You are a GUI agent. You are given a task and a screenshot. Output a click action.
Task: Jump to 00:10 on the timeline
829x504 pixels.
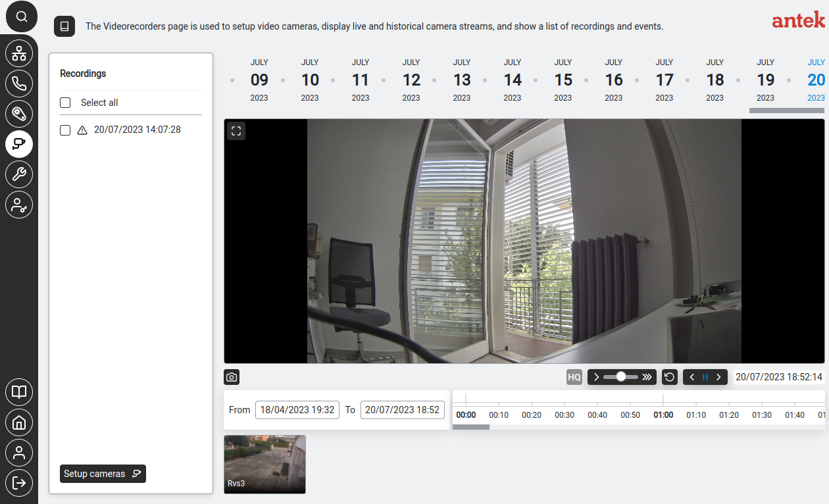tap(499, 415)
